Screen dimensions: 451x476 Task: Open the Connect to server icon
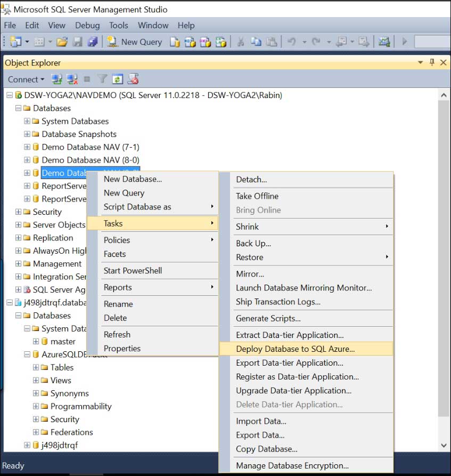pyautogui.click(x=56, y=79)
